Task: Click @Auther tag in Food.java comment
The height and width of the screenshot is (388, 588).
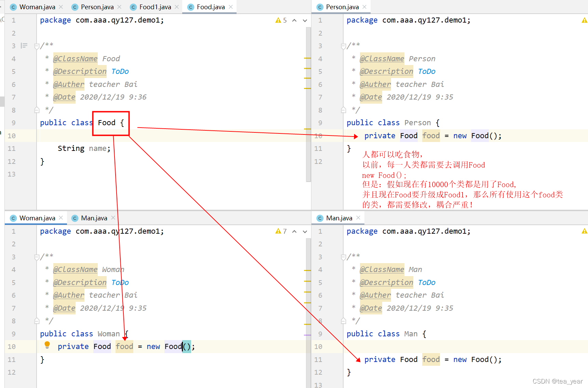Action: 69,84
